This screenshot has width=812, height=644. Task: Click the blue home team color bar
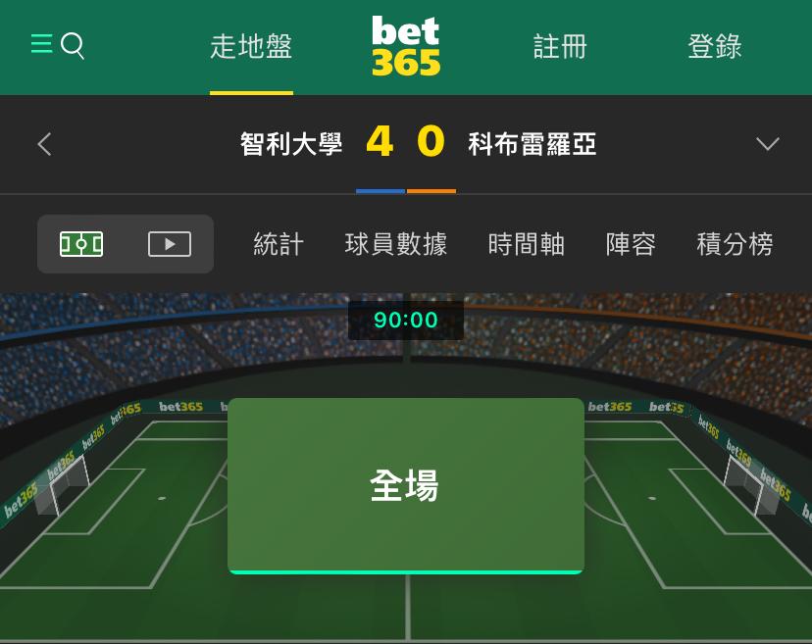coord(381,191)
